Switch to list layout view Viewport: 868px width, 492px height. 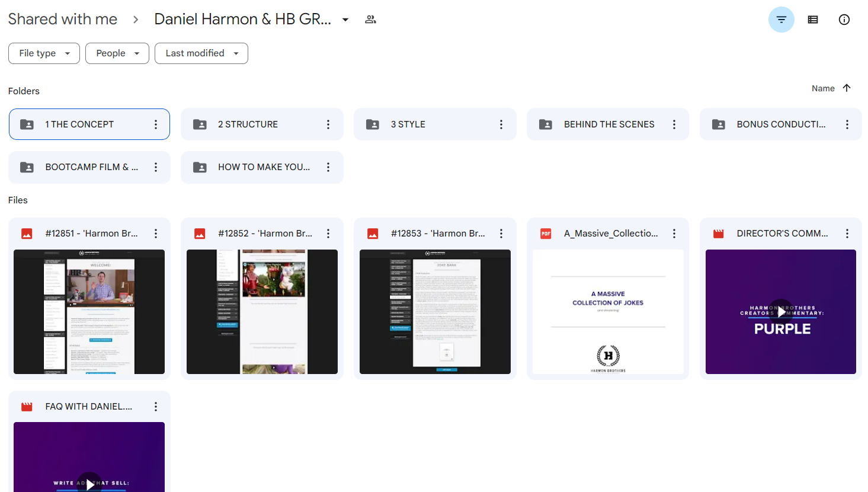(813, 20)
